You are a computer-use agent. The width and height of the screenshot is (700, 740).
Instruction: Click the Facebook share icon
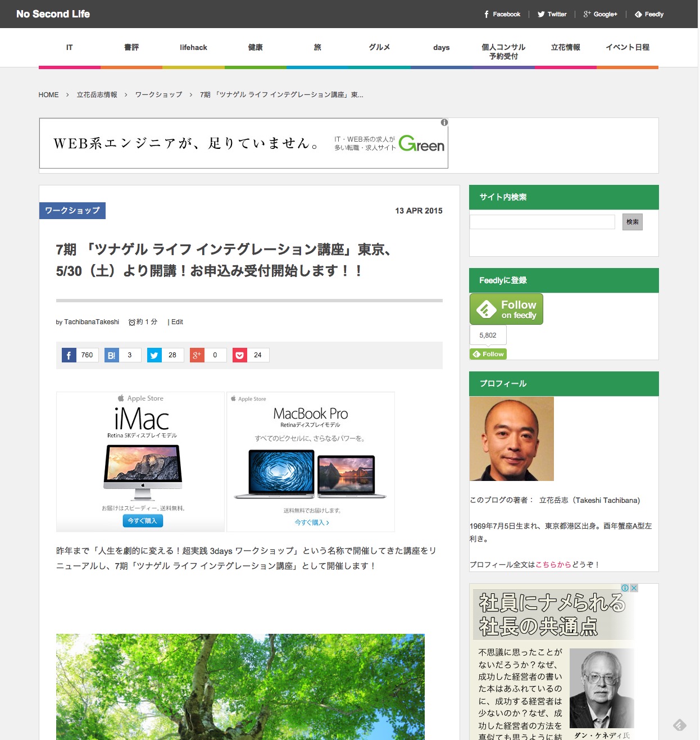pos(69,355)
